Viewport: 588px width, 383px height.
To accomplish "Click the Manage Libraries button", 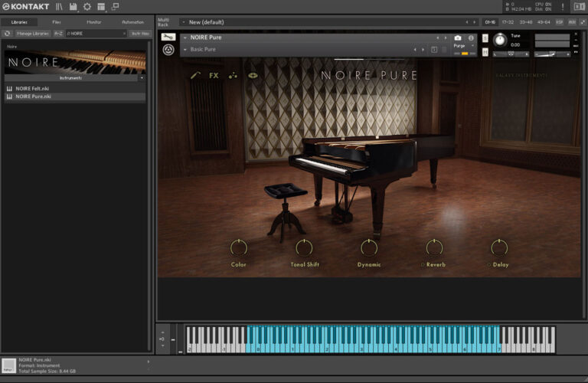I will 33,34.
